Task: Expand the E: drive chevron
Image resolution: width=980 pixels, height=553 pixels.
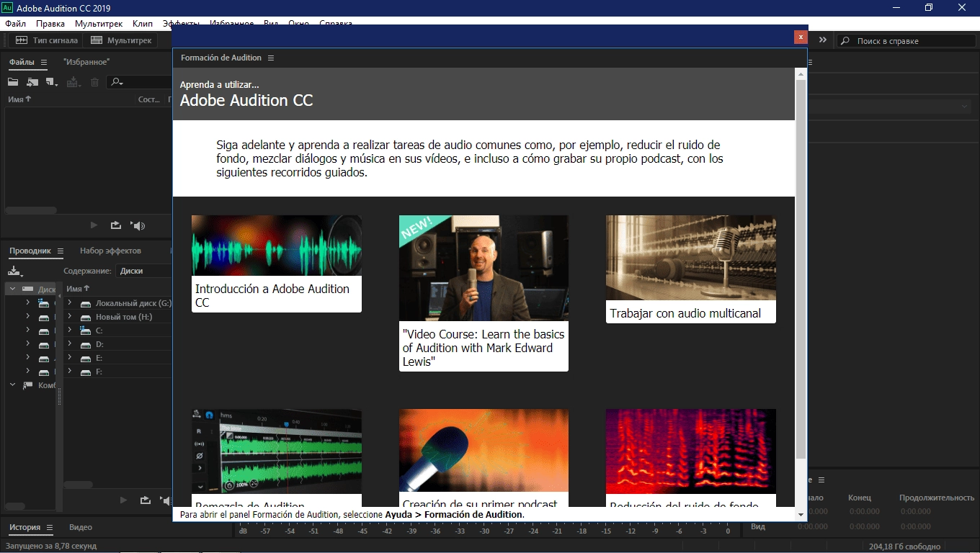Action: (x=70, y=358)
